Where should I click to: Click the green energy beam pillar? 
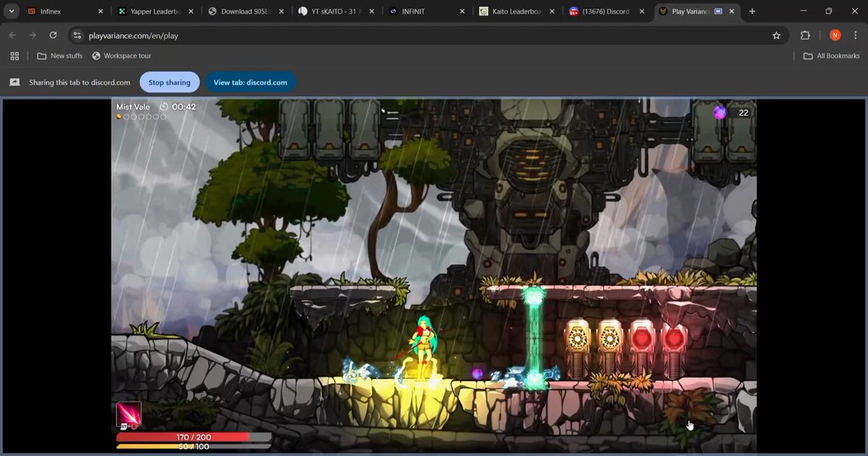(534, 339)
